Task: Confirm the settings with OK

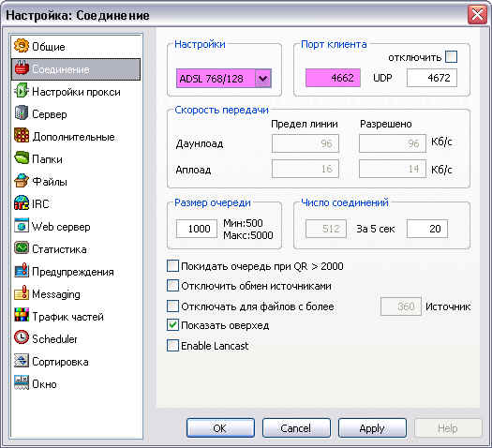Action: [220, 428]
